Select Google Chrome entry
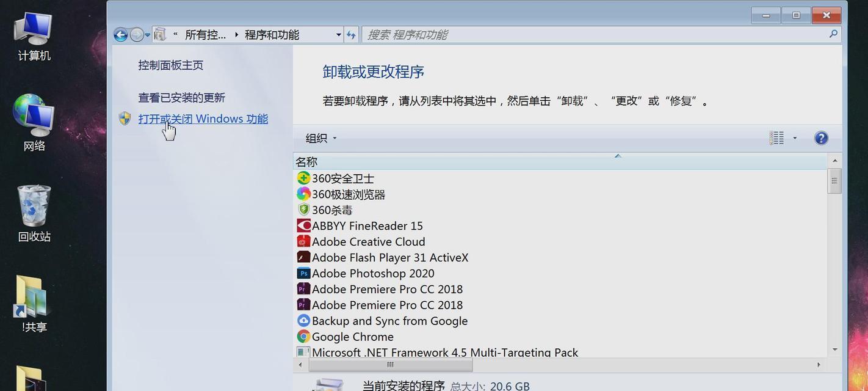The image size is (868, 391). coord(353,337)
